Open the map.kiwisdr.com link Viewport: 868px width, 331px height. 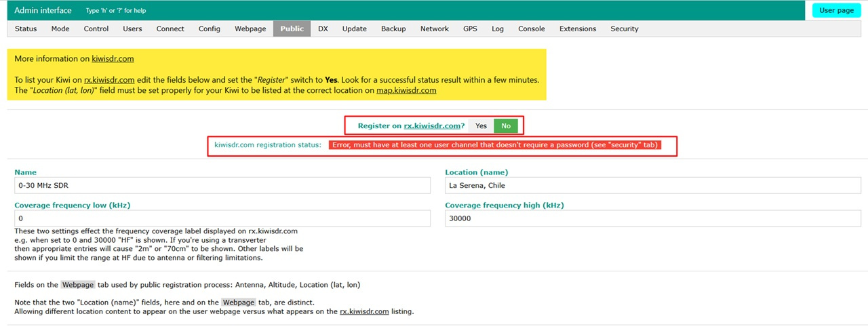[x=406, y=90]
